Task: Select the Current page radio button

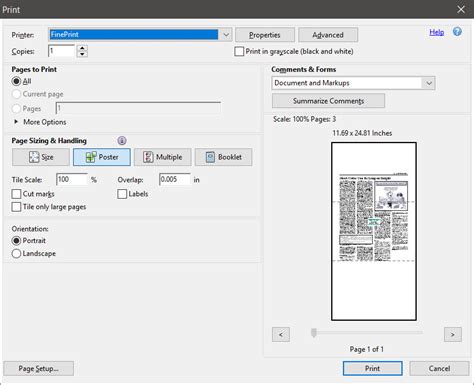Action: [16, 94]
